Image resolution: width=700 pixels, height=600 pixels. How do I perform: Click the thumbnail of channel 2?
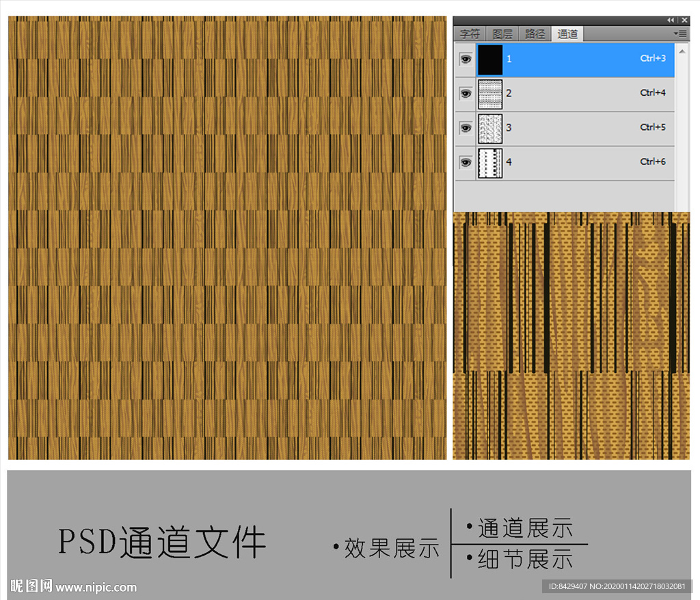[x=490, y=94]
